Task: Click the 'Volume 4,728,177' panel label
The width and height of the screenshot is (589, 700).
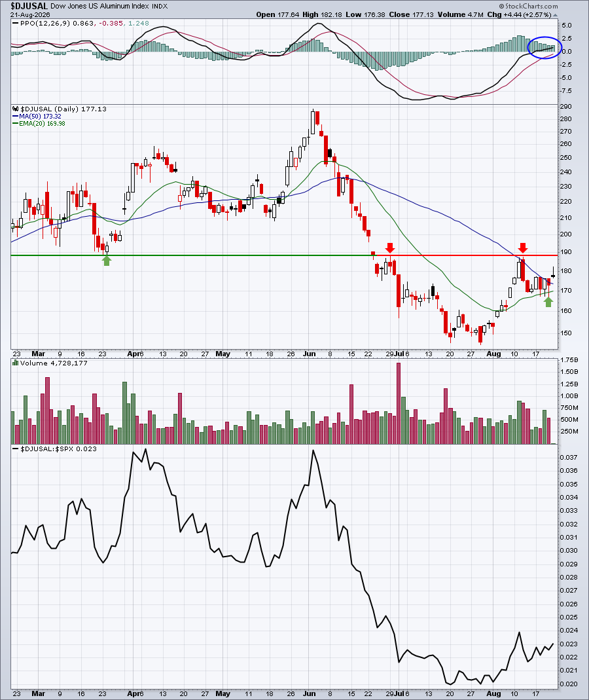Action: point(54,363)
